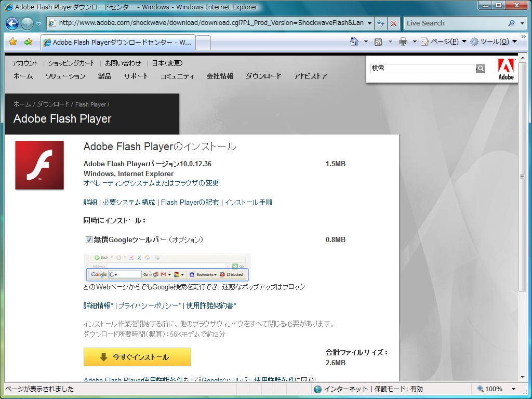The width and height of the screenshot is (532, 399).
Task: Click the Adobe site 検索 search field
Action: pyautogui.click(x=423, y=68)
